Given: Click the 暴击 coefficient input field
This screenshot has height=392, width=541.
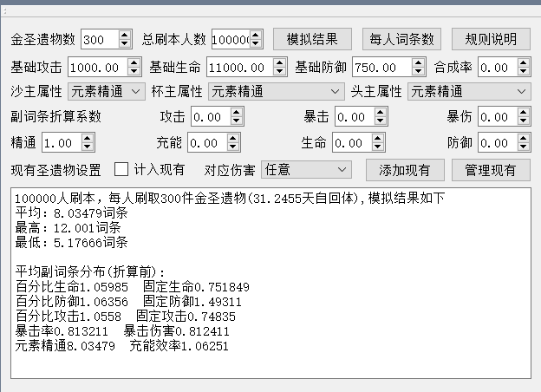Looking at the screenshot, I should coord(357,117).
